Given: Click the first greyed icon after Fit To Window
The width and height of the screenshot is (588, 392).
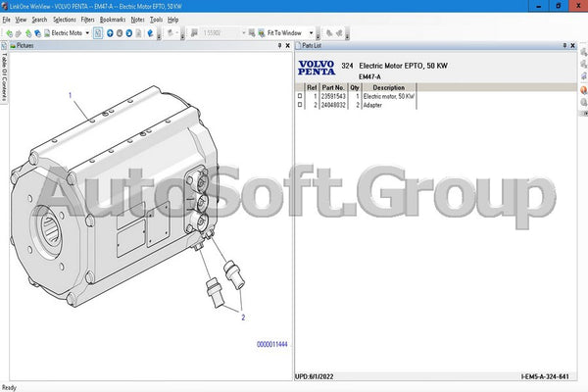Looking at the screenshot, I should pyautogui.click(x=329, y=33).
